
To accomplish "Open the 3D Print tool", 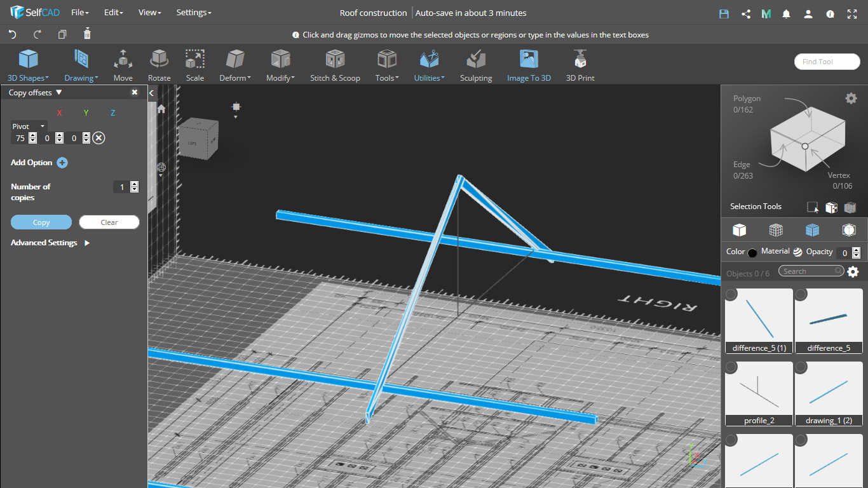I will [x=580, y=65].
